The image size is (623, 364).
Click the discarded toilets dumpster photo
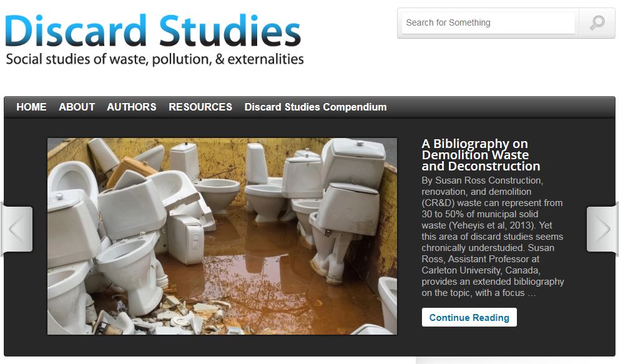tap(222, 236)
